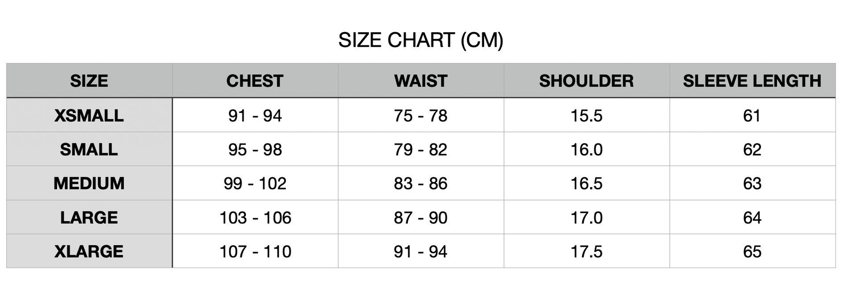Select the XSMALL chest cell 91 - 94
The image size is (868, 293).
(x=255, y=116)
